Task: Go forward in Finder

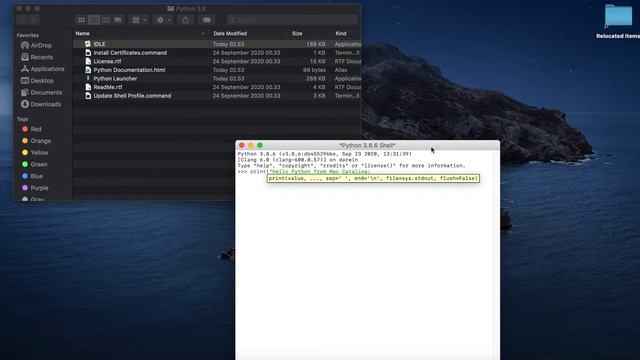Action: (x=34, y=20)
